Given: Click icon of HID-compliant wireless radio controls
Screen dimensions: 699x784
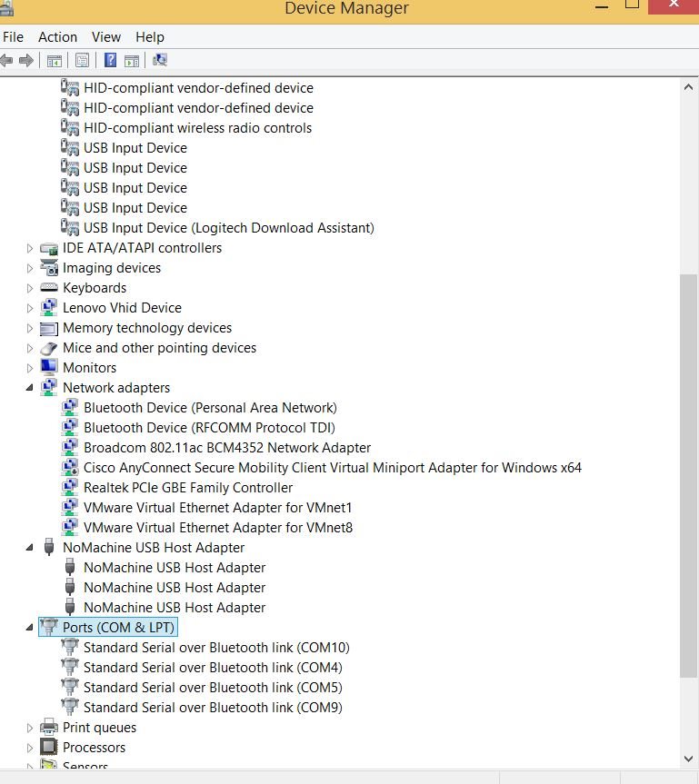Looking at the screenshot, I should pyautogui.click(x=70, y=127).
